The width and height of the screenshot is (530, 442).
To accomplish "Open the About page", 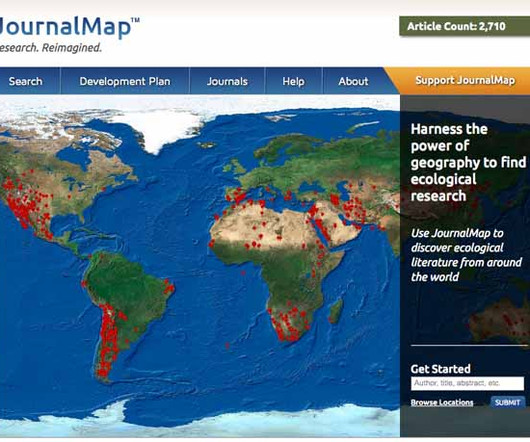I will pos(353,81).
